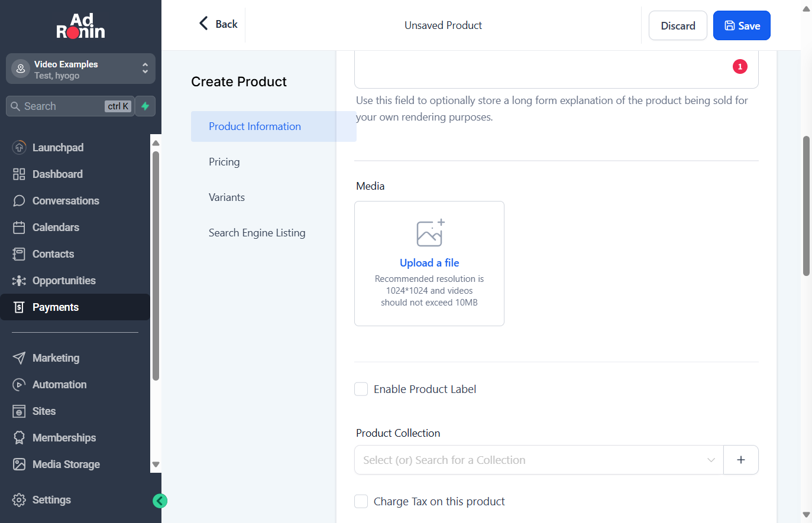Click the Discard button
The image size is (812, 523).
[678, 25]
